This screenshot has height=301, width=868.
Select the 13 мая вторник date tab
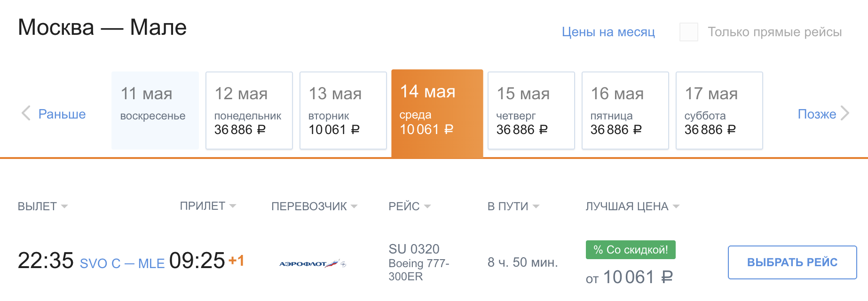(343, 111)
